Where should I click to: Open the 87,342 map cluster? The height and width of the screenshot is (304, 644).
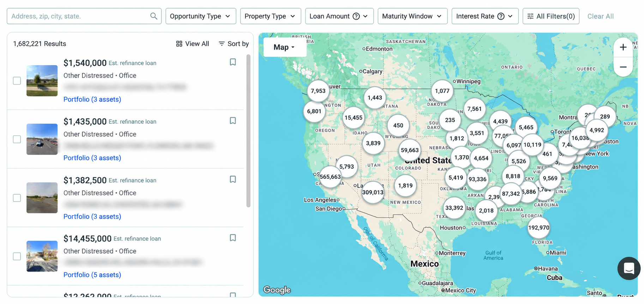tap(511, 194)
